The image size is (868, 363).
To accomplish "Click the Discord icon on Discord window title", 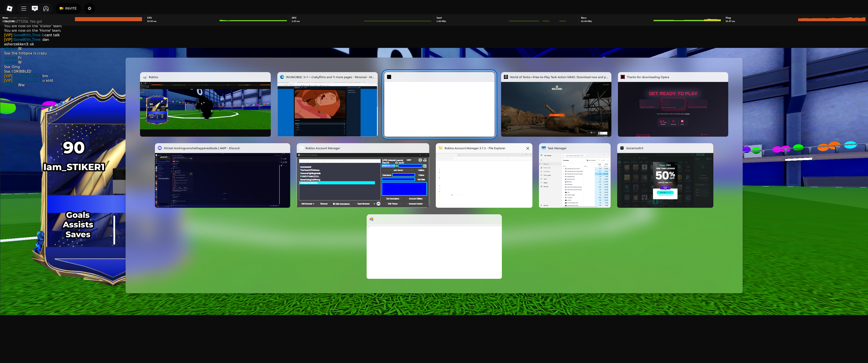I will click(160, 148).
